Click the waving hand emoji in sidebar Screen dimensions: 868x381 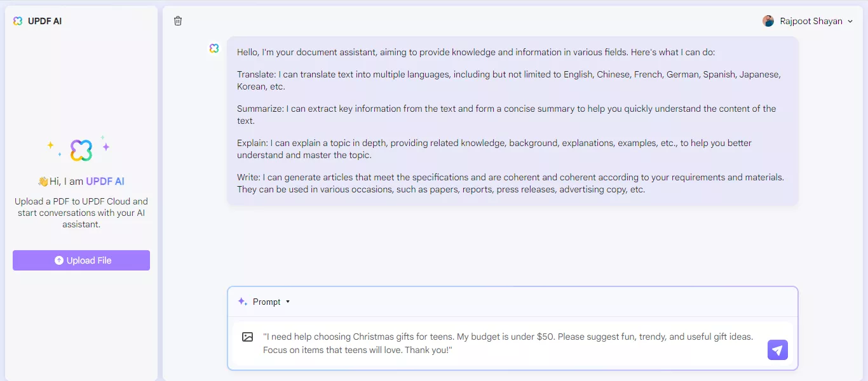click(43, 182)
